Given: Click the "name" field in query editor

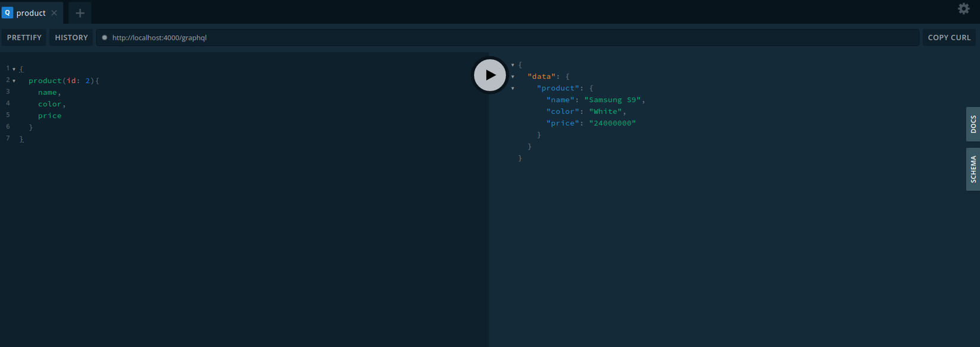Looking at the screenshot, I should [48, 93].
